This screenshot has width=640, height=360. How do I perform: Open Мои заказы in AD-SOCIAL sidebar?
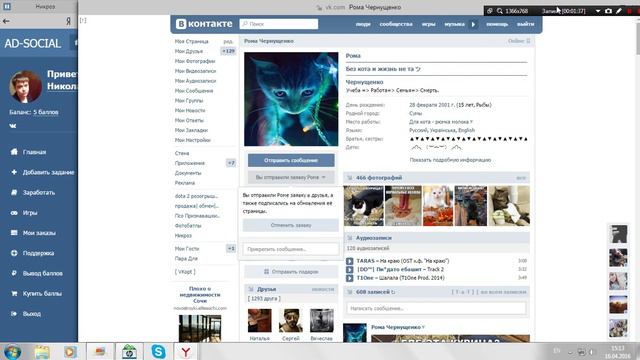(x=39, y=233)
